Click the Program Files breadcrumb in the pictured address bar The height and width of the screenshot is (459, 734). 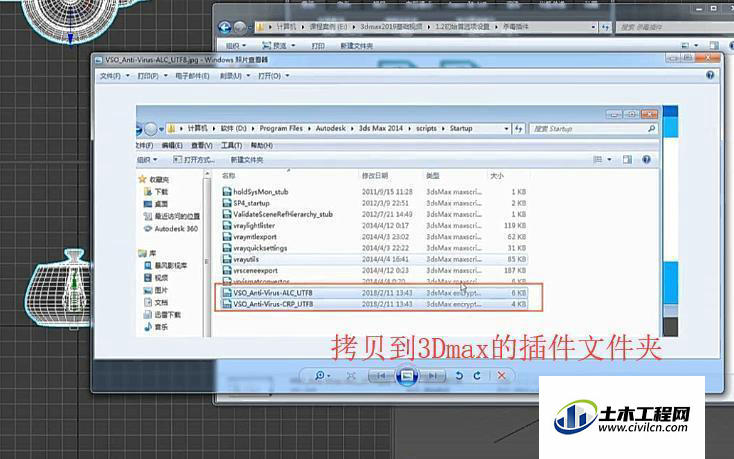coord(281,128)
